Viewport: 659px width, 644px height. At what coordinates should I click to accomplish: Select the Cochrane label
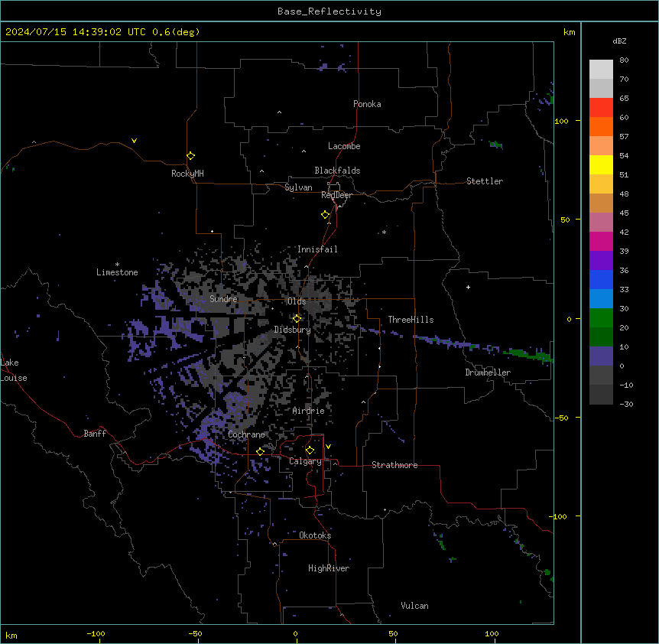[x=246, y=434]
